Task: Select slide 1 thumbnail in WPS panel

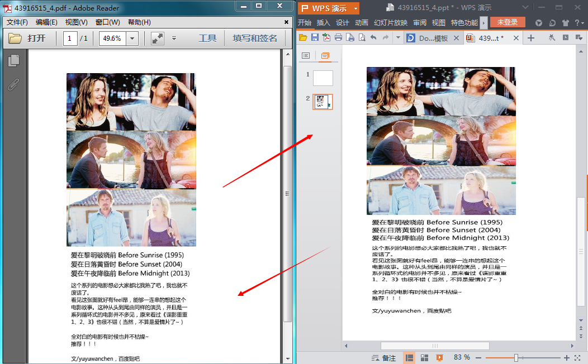Action: [x=323, y=78]
